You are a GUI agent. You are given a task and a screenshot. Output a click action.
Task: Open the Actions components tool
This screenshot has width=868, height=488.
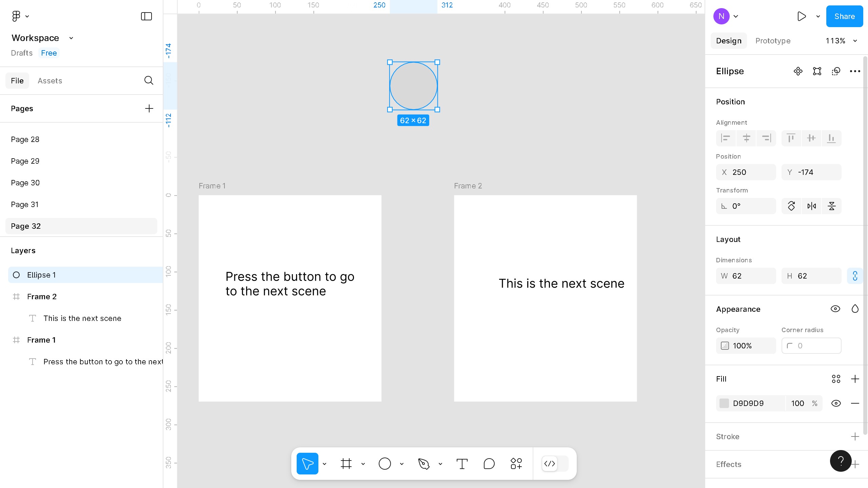tap(516, 464)
